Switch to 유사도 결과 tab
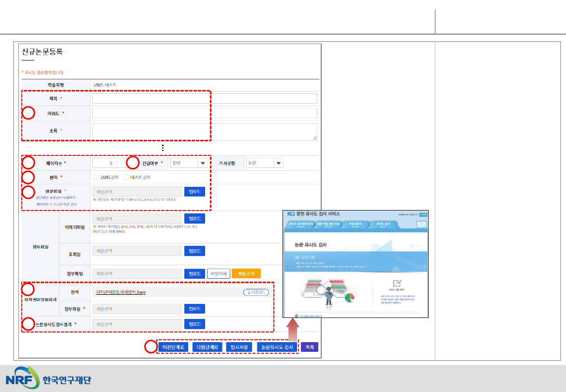Screen dimensions: 566x392 pos(383,225)
